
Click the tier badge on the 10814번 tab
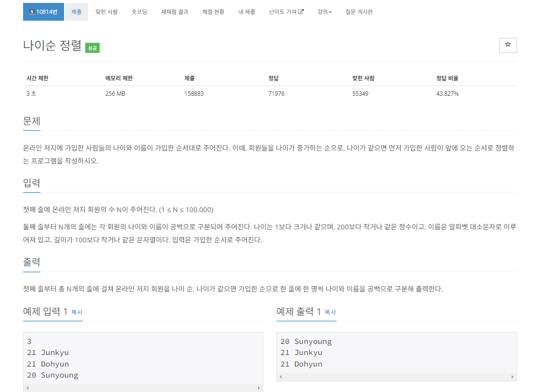pos(32,12)
